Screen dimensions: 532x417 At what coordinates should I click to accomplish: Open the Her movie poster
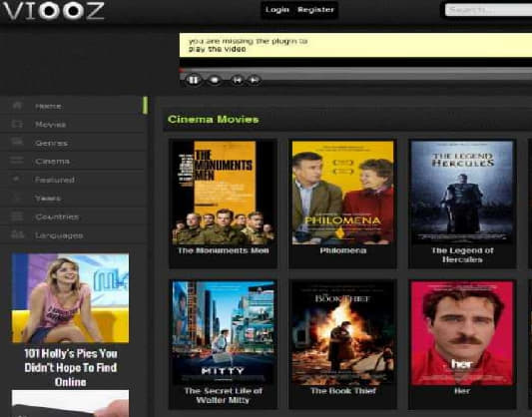coord(462,333)
